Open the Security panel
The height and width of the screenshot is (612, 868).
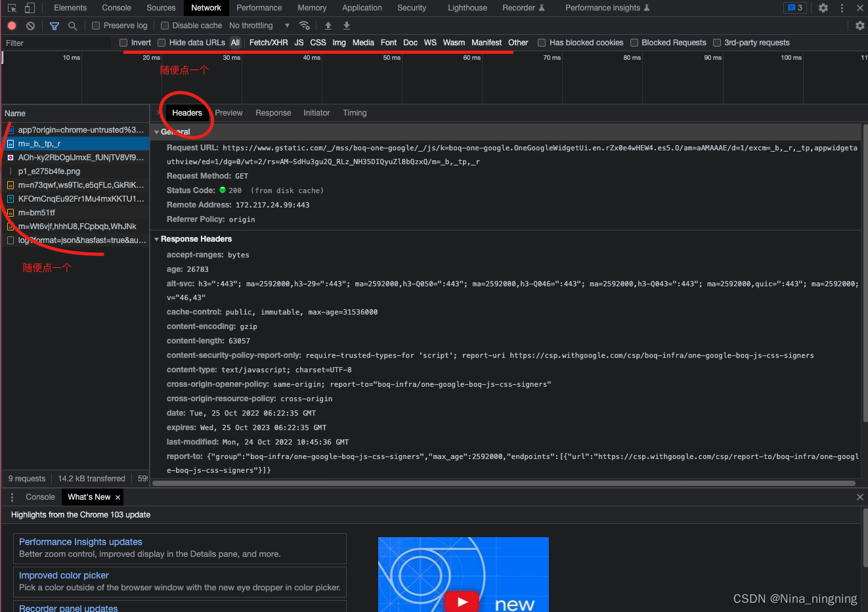pyautogui.click(x=412, y=8)
